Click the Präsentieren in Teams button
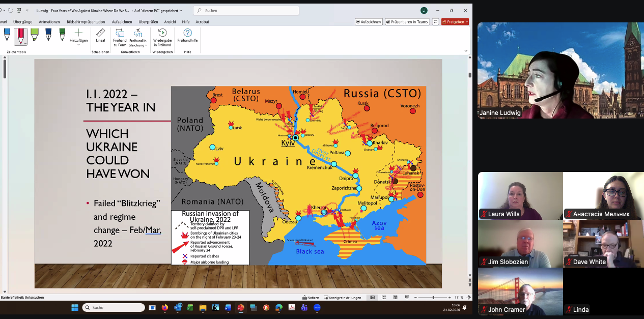644x319 pixels. pyautogui.click(x=407, y=22)
